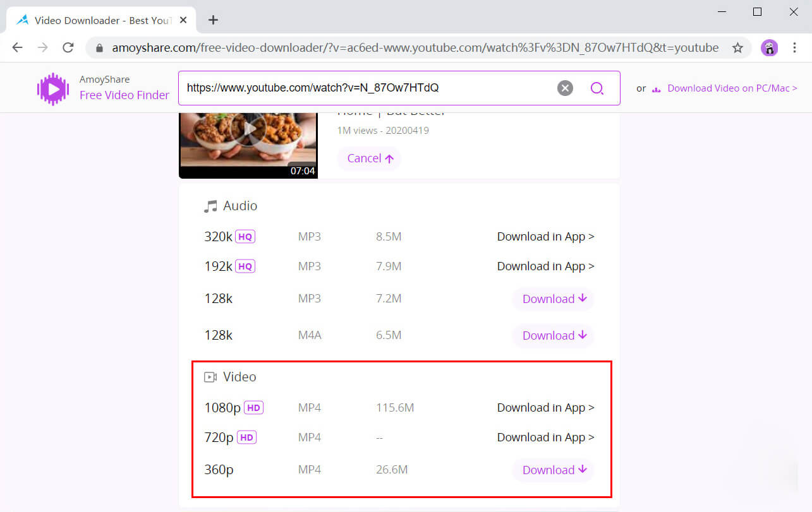Click the magnifier search icon

point(597,88)
